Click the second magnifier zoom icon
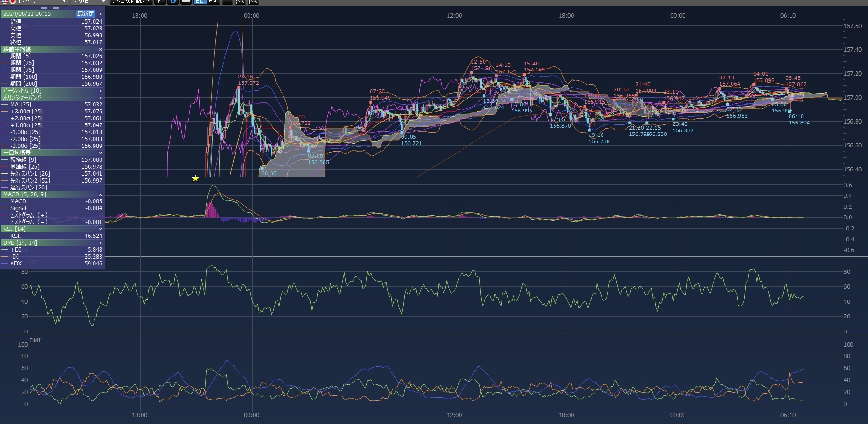Viewport: 868px width, 424px height. (x=253, y=1)
